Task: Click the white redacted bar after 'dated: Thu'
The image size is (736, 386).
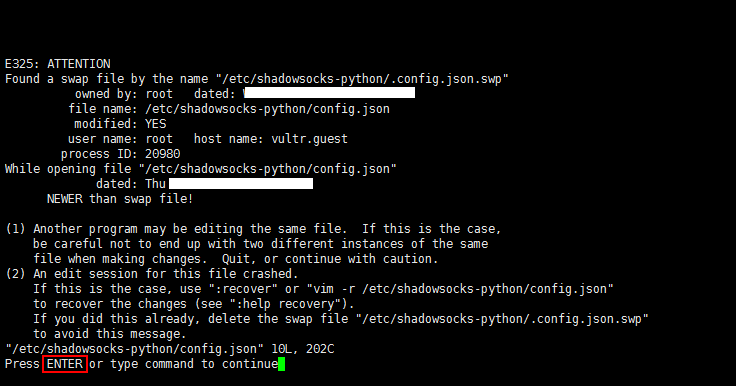Action: (x=241, y=183)
